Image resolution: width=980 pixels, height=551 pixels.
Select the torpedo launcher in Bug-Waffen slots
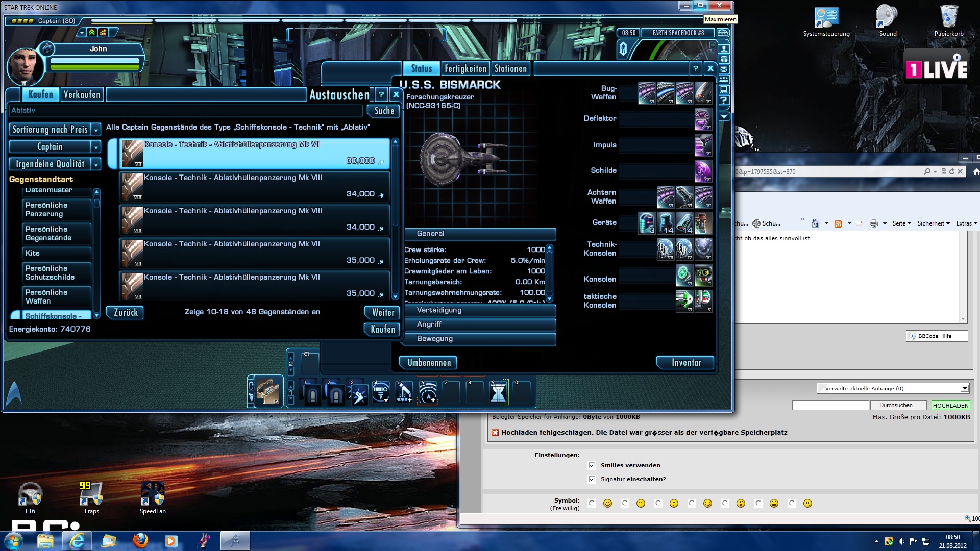703,93
